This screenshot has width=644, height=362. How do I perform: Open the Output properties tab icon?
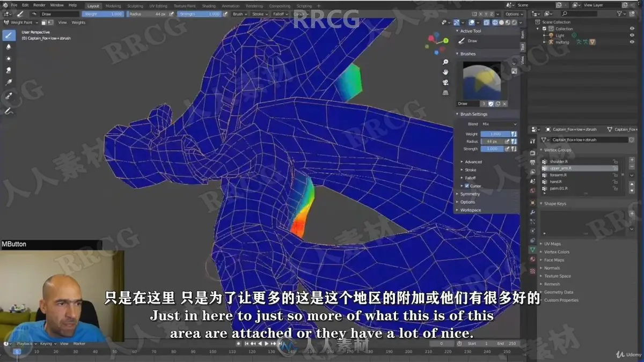coord(532,162)
